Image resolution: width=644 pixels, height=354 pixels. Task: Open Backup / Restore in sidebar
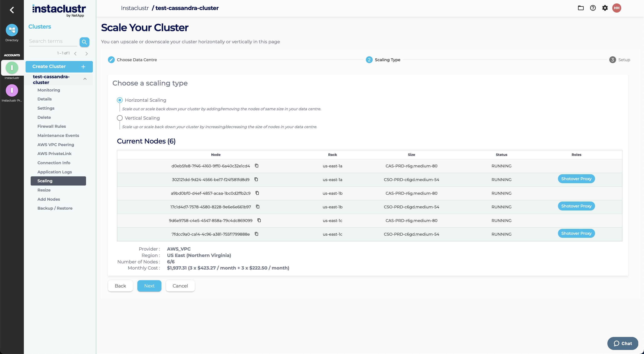click(55, 208)
